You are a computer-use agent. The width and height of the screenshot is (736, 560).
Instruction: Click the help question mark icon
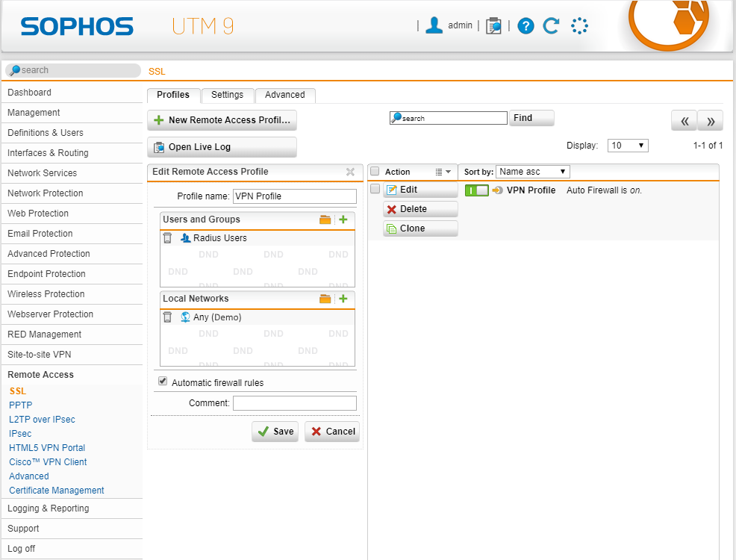click(x=526, y=26)
